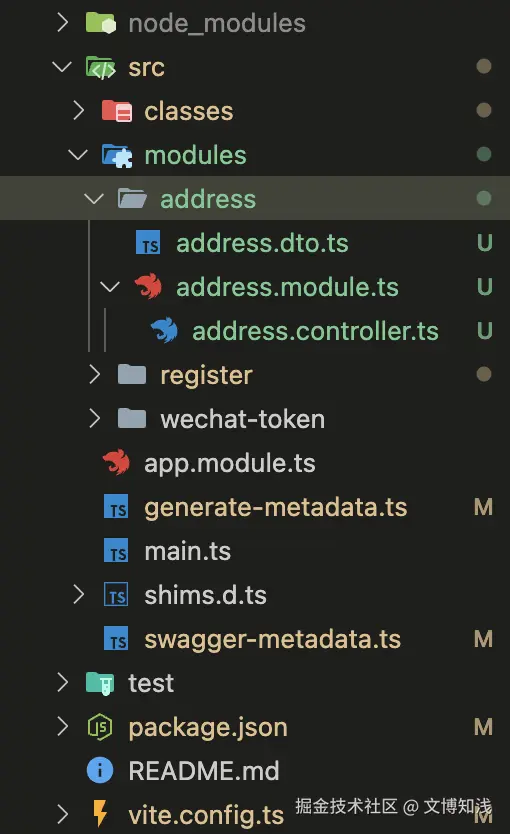This screenshot has height=834, width=510.
Task: Click the red NestJS icon of app.module.ts
Action: click(x=116, y=463)
